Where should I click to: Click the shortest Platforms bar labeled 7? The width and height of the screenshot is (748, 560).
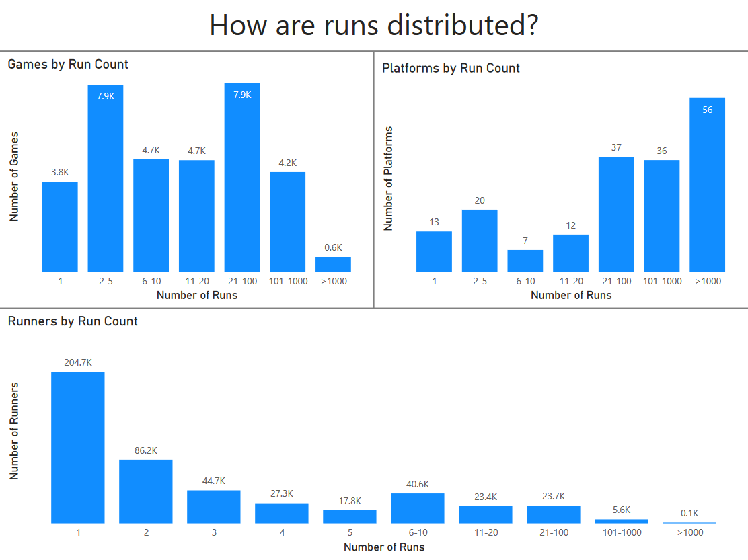coord(525,259)
